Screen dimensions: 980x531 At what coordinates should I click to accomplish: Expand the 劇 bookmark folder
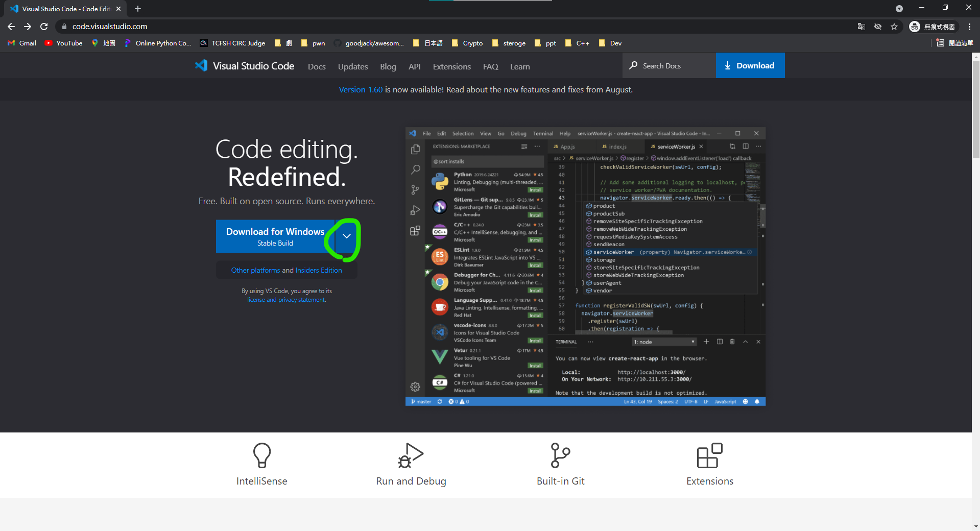point(283,43)
